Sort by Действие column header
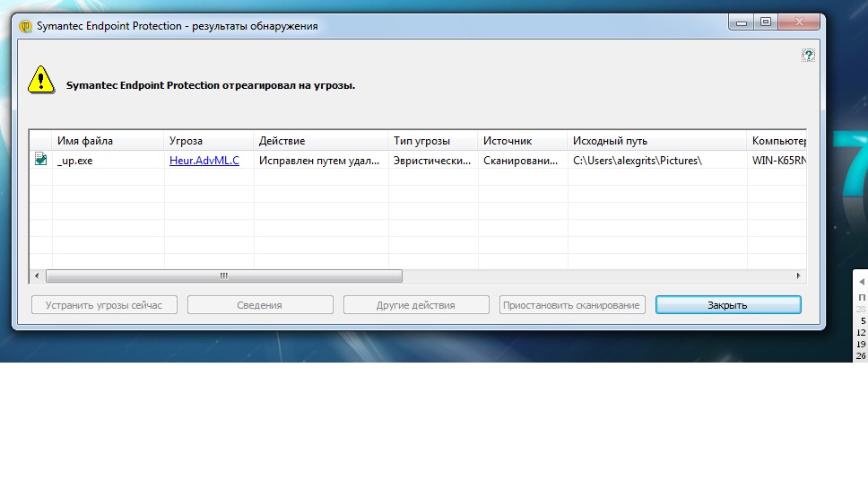The image size is (868, 490). pyautogui.click(x=320, y=141)
